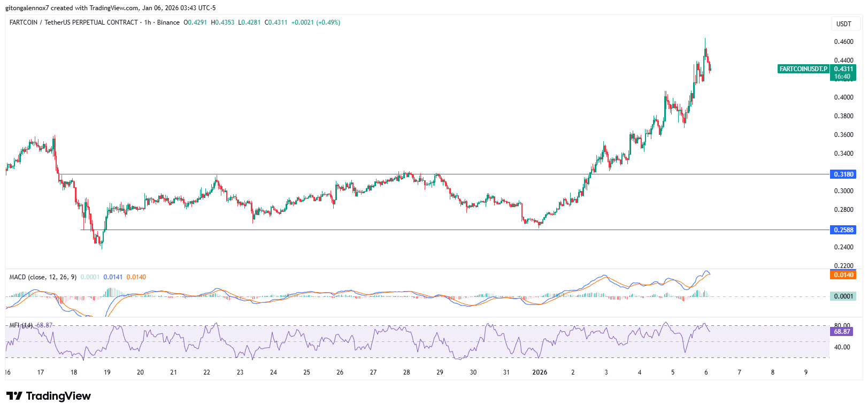Viewport: 868px width, 412px height.
Task: Click the gitongalennox7 author credit text
Action: point(27,8)
